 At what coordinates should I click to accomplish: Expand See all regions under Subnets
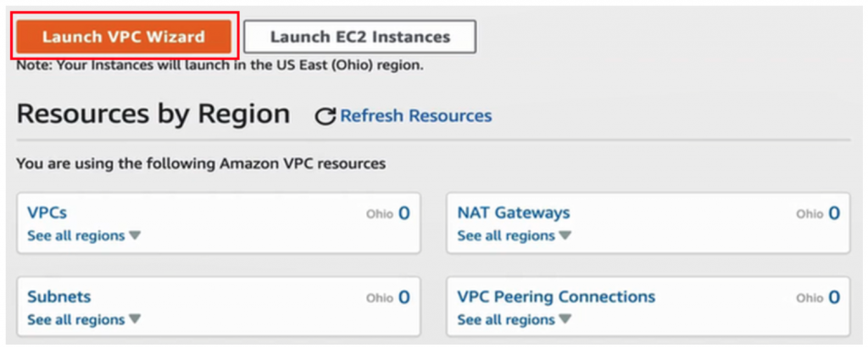pos(76,319)
